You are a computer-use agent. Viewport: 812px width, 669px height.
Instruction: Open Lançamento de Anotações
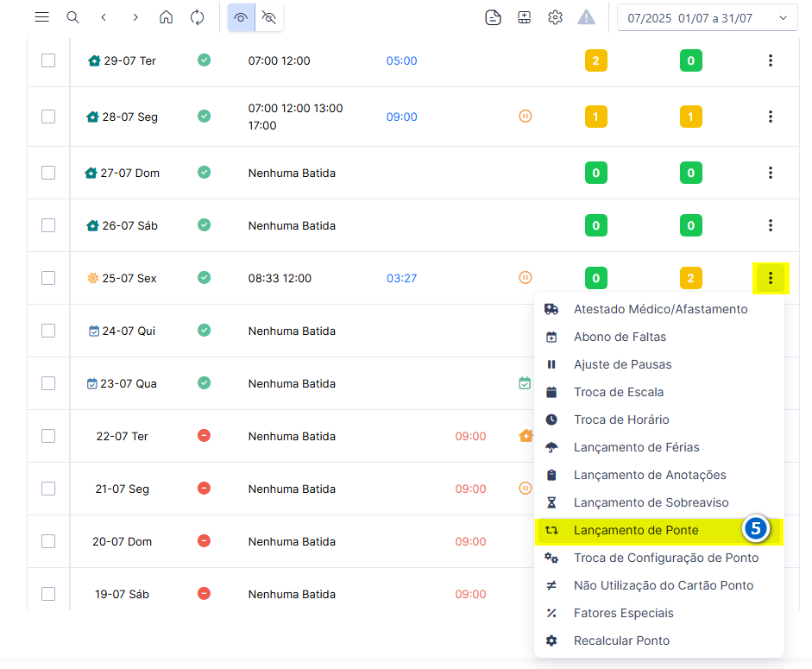coord(658,475)
